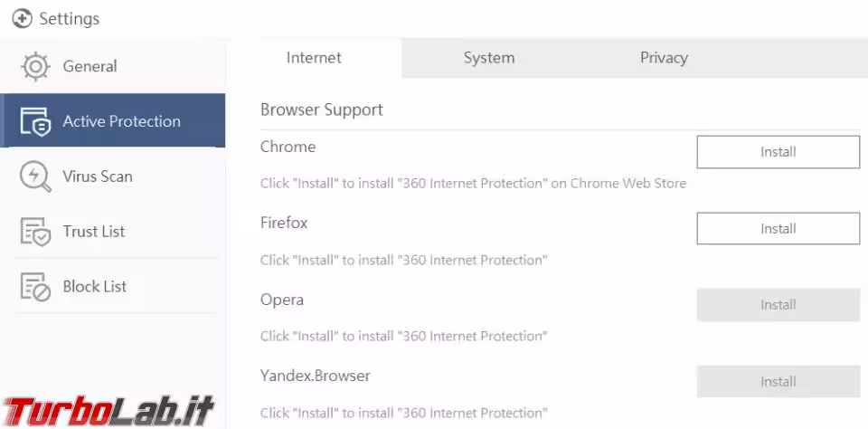Viewport: 868px width, 429px height.
Task: Click the General gear icon
Action: point(35,66)
